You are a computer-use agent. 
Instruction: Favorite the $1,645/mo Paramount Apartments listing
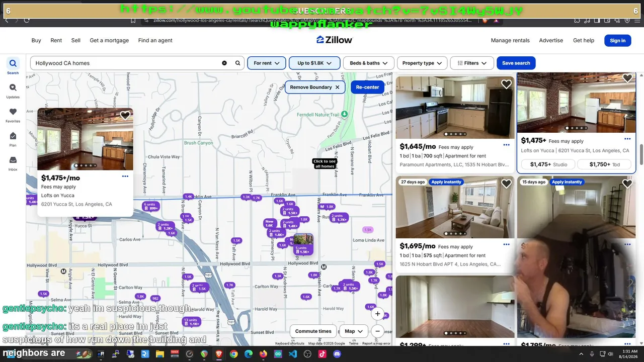(x=506, y=84)
